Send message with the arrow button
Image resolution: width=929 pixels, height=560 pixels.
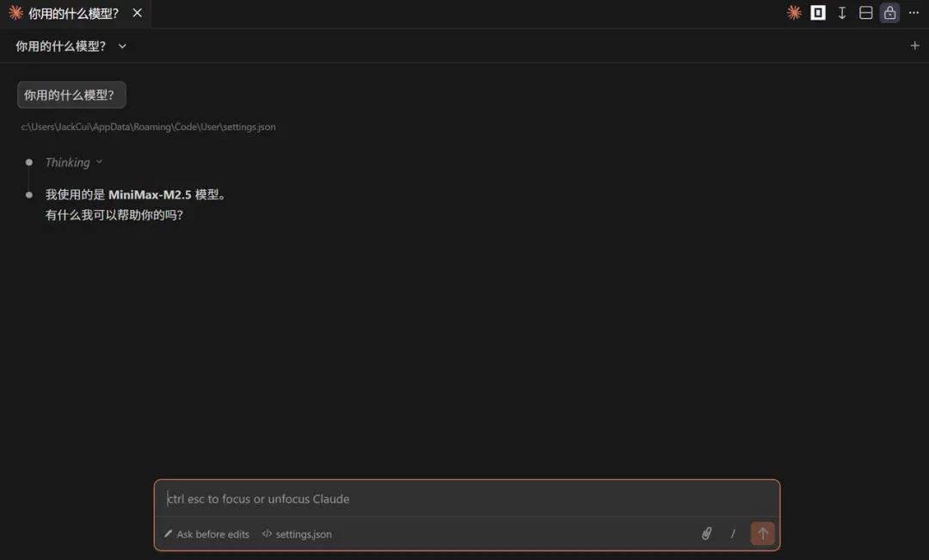coord(762,533)
